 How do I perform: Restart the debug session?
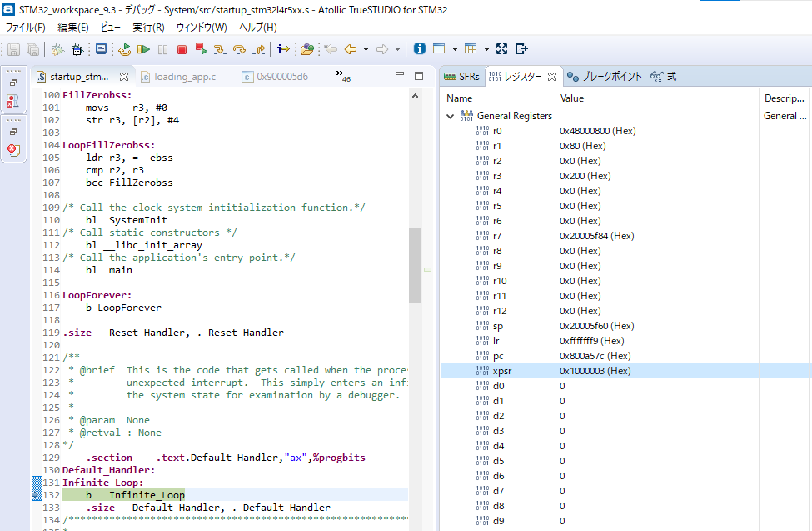pos(124,49)
